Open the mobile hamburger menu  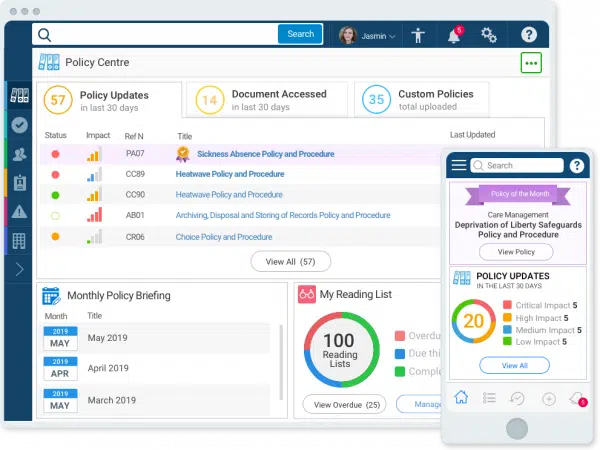click(x=459, y=166)
